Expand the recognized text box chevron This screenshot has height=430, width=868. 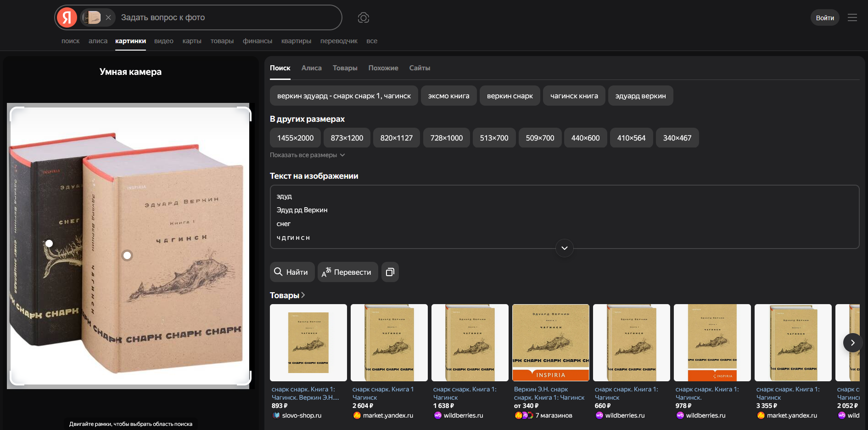565,248
